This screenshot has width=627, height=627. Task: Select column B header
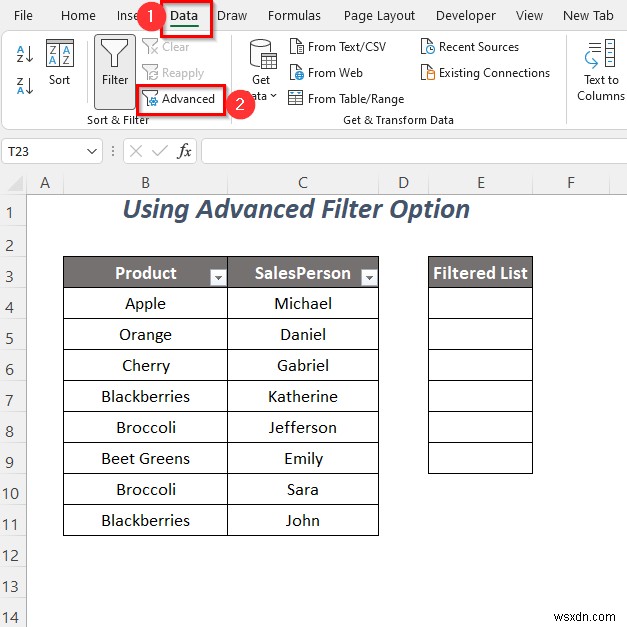[146, 183]
